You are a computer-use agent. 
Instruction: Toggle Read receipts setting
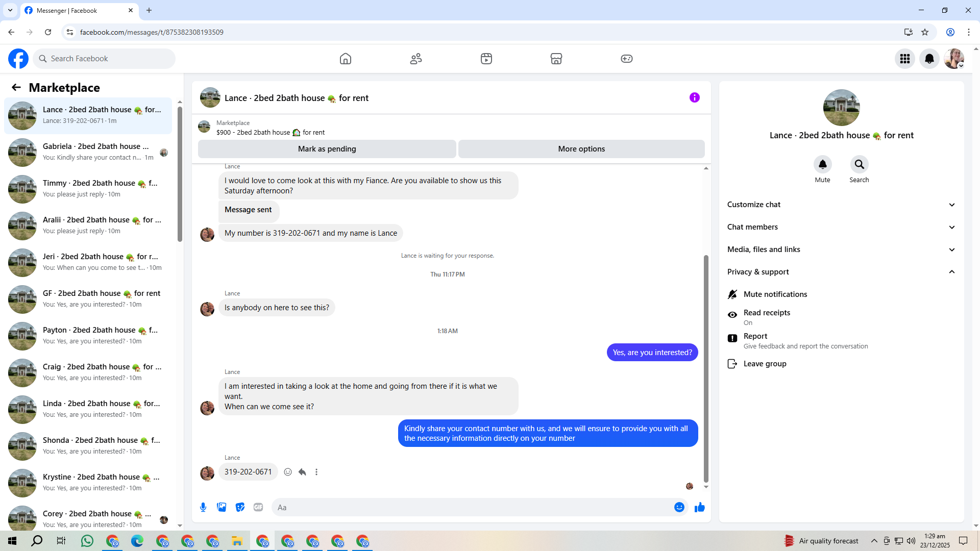[841, 317]
